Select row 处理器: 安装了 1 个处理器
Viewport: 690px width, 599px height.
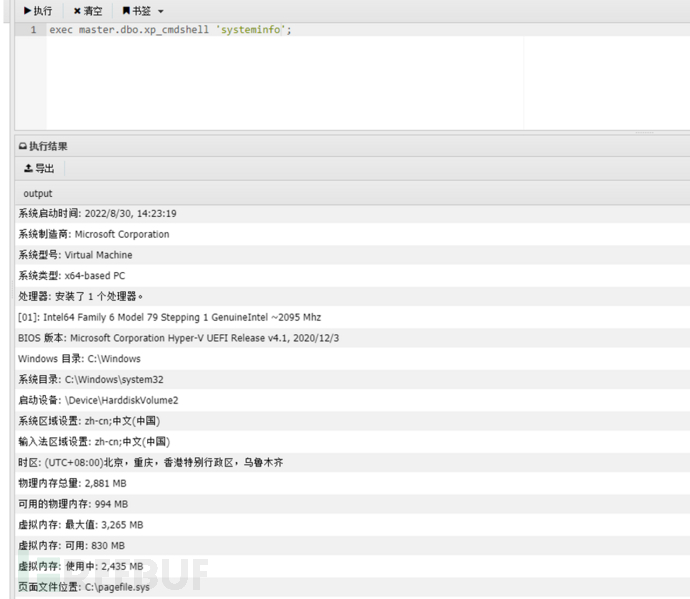(352, 297)
